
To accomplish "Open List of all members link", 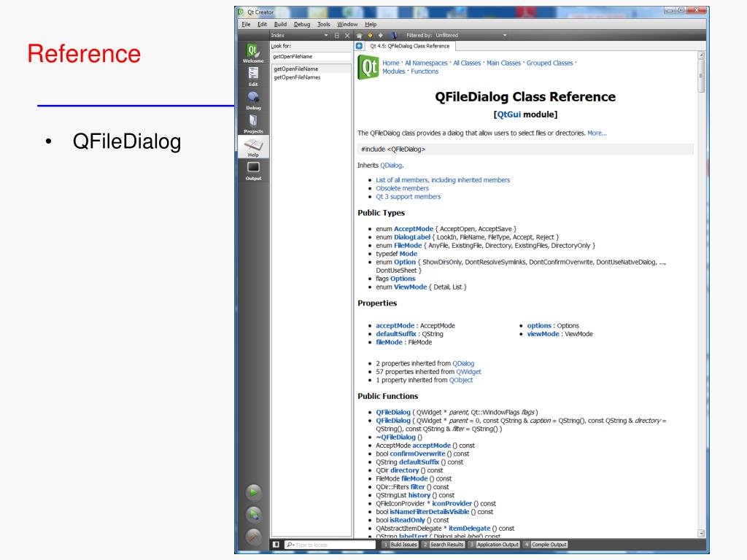I will [x=443, y=180].
